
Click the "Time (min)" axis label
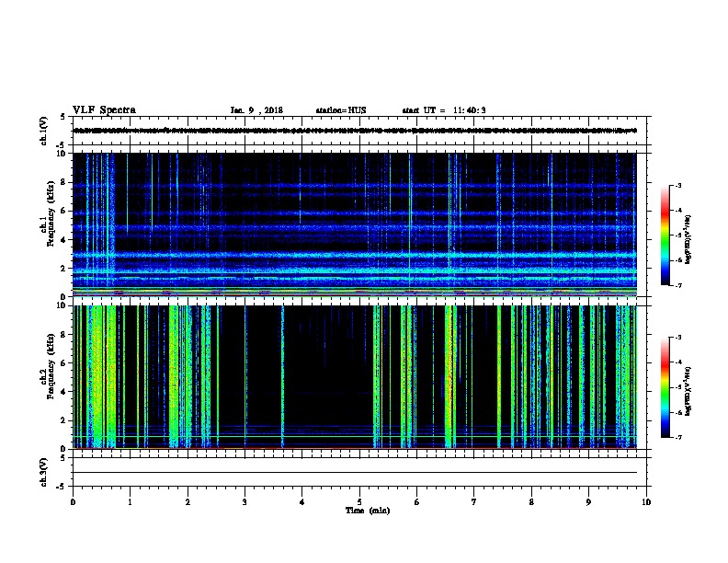coord(368,511)
